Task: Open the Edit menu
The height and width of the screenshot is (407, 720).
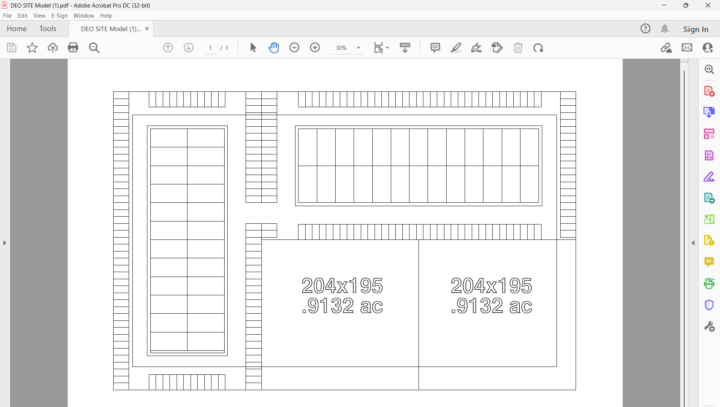Action: click(22, 16)
